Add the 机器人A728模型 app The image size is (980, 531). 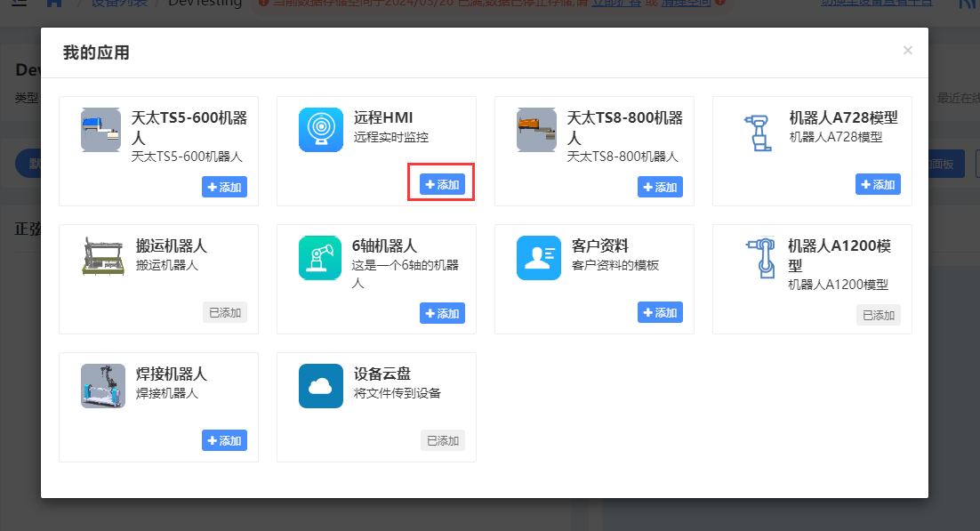878,184
